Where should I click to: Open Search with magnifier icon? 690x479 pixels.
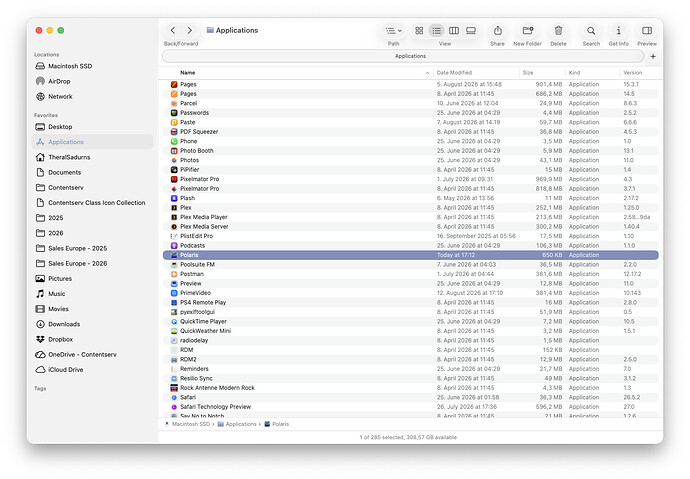pos(591,30)
